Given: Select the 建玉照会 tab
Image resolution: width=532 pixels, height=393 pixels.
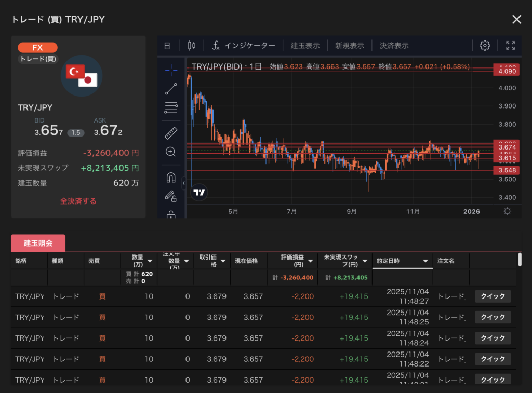Looking at the screenshot, I should 38,243.
